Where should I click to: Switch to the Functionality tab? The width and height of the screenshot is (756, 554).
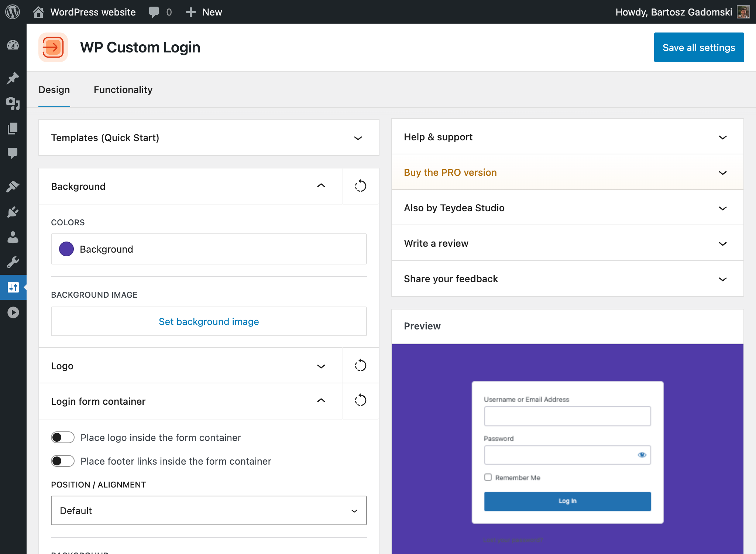(123, 90)
